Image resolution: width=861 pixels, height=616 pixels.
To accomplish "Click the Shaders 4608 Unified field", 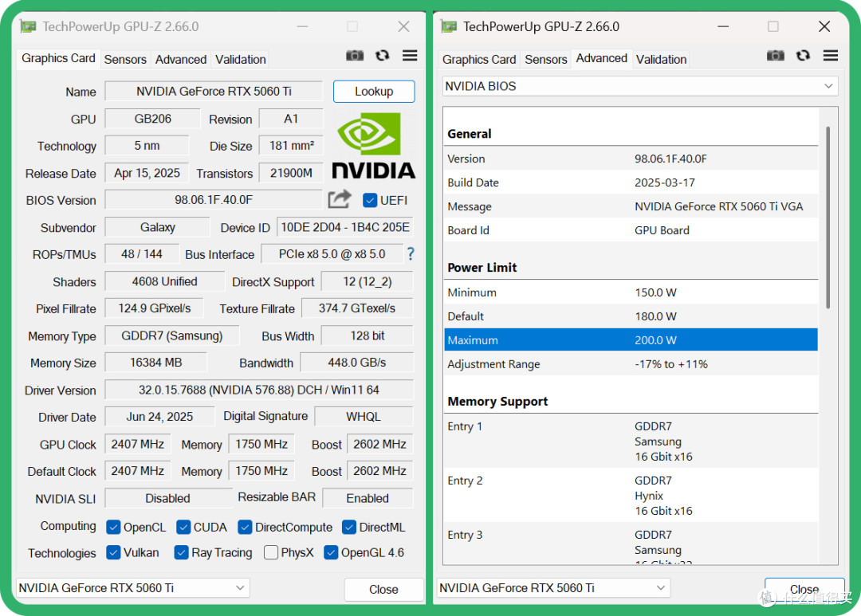I will pyautogui.click(x=164, y=281).
